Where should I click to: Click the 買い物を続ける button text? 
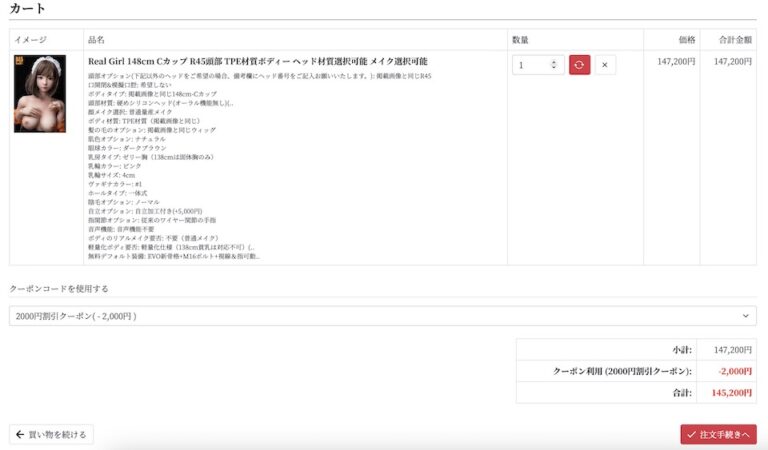tap(58, 434)
